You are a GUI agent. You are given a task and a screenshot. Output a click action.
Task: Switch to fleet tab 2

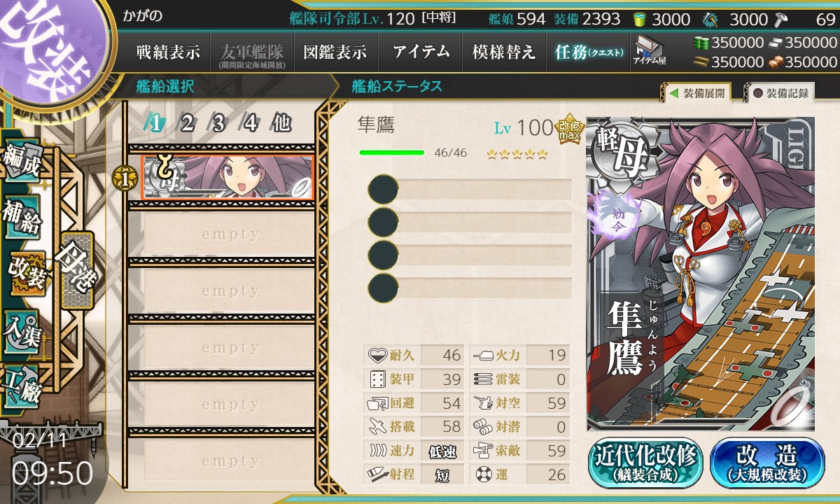coord(187,123)
